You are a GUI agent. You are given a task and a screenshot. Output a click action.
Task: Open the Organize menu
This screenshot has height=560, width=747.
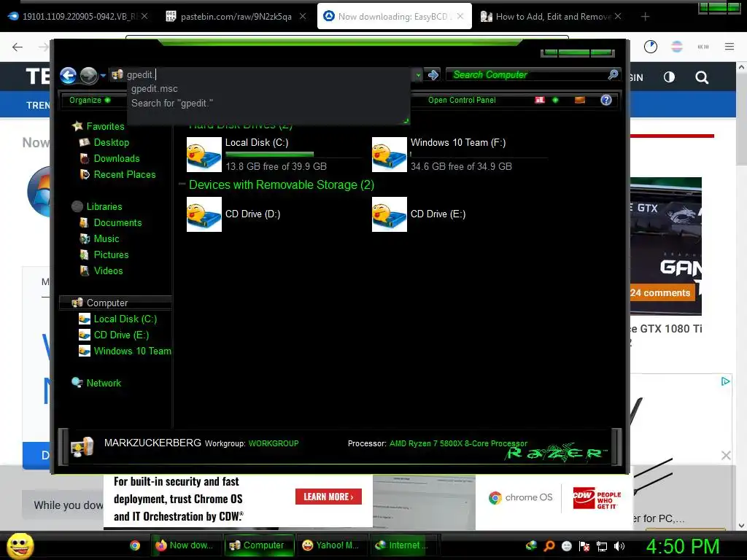point(90,100)
